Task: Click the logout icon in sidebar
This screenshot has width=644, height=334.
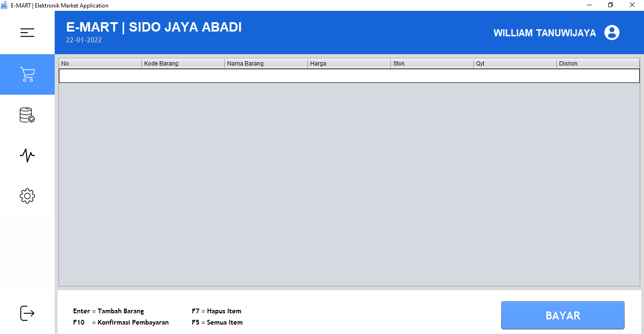Action: (27, 313)
